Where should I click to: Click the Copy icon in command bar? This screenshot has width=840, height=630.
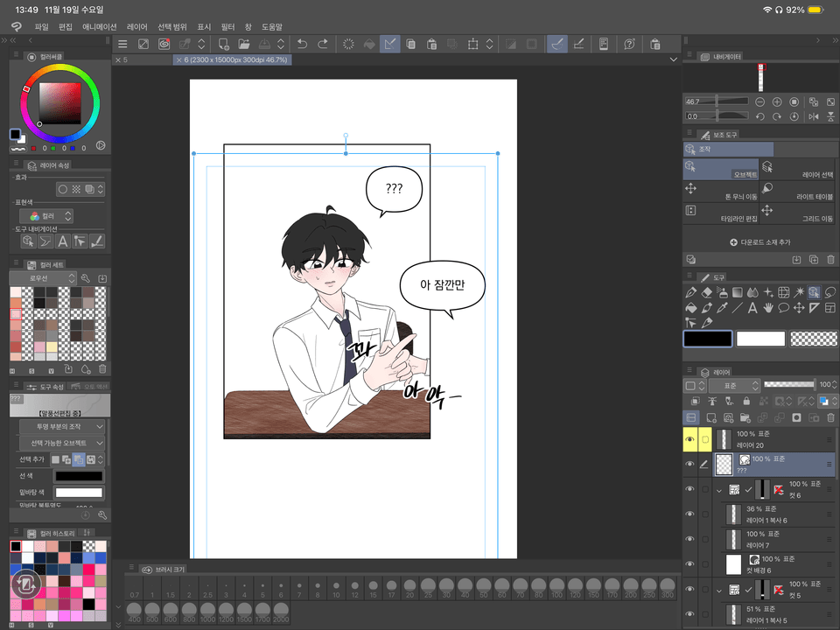click(411, 44)
